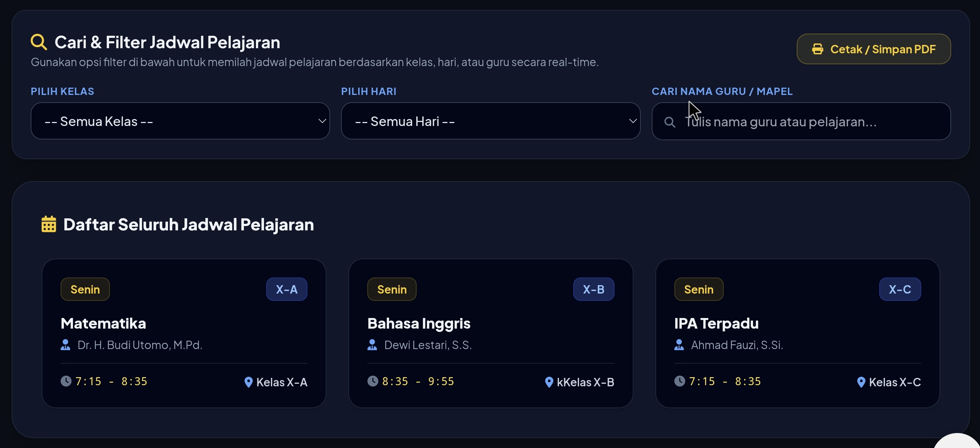Open the Matematika schedule card
Image resolution: width=980 pixels, height=448 pixels.
point(184,333)
